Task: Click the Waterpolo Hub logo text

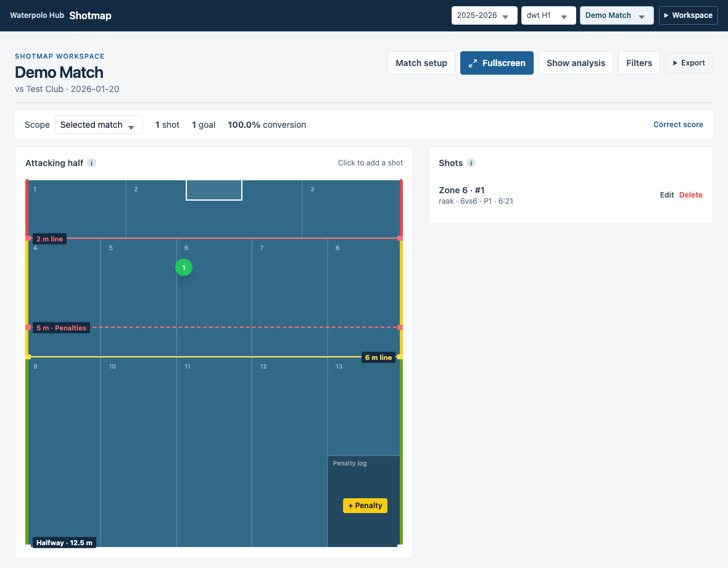Action: pyautogui.click(x=37, y=15)
